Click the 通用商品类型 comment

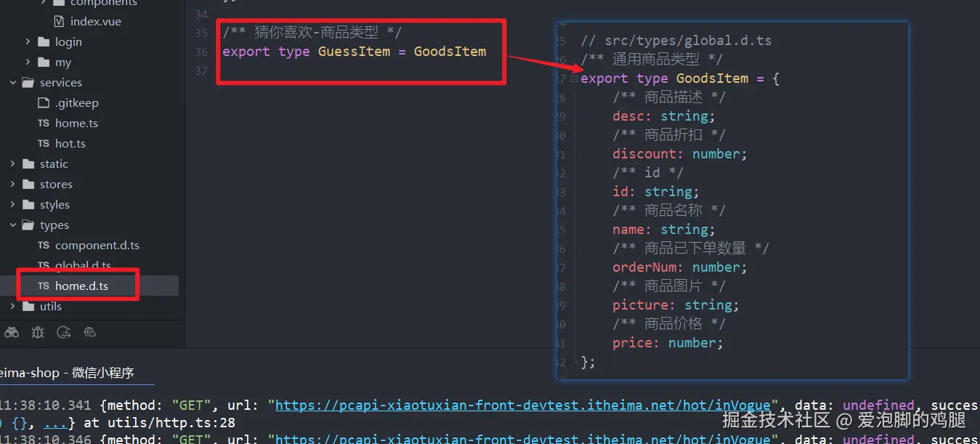652,60
